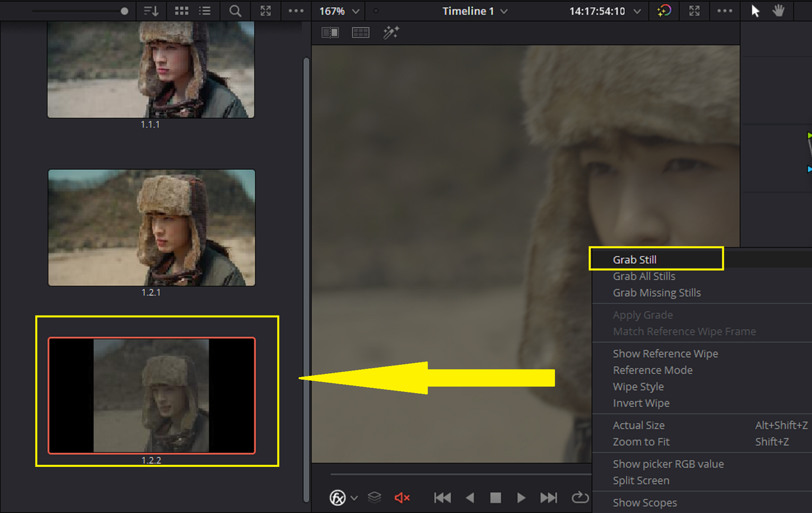812x513 pixels.
Task: Open the Reference Mode menu entry
Action: click(x=652, y=371)
